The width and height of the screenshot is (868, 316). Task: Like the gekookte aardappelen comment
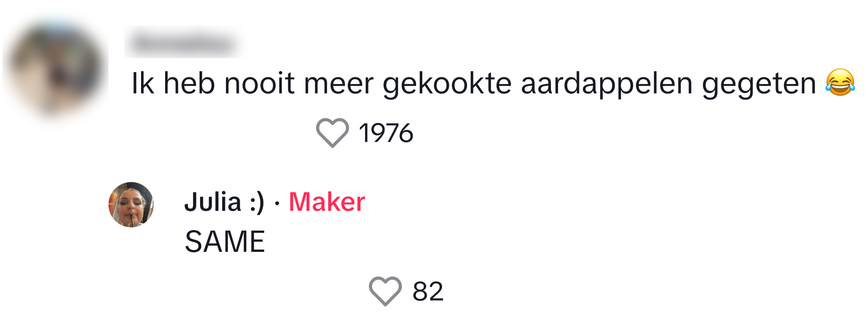click(x=332, y=133)
